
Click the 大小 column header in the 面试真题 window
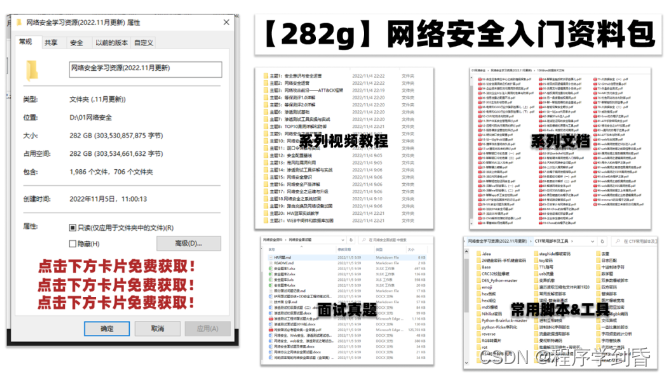[x=411, y=250]
